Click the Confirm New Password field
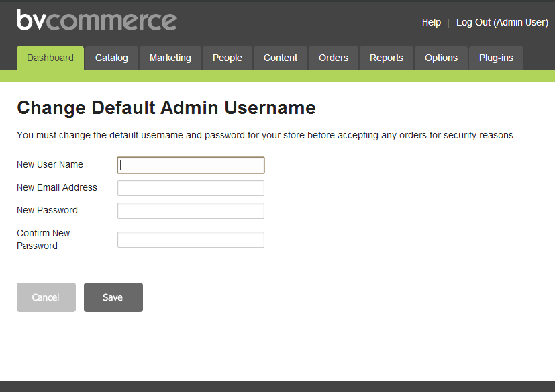 [191, 240]
